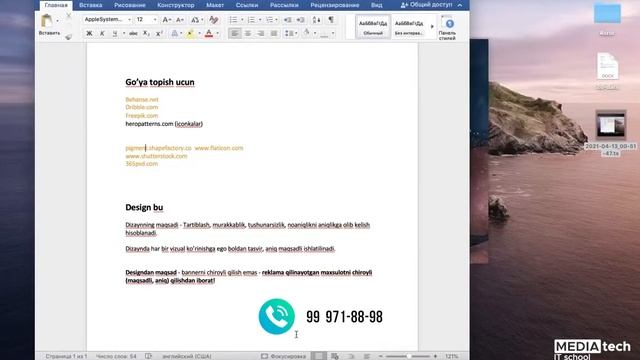The height and width of the screenshot is (360, 640).
Task: Click the numbered list icon
Action: tap(251, 20)
